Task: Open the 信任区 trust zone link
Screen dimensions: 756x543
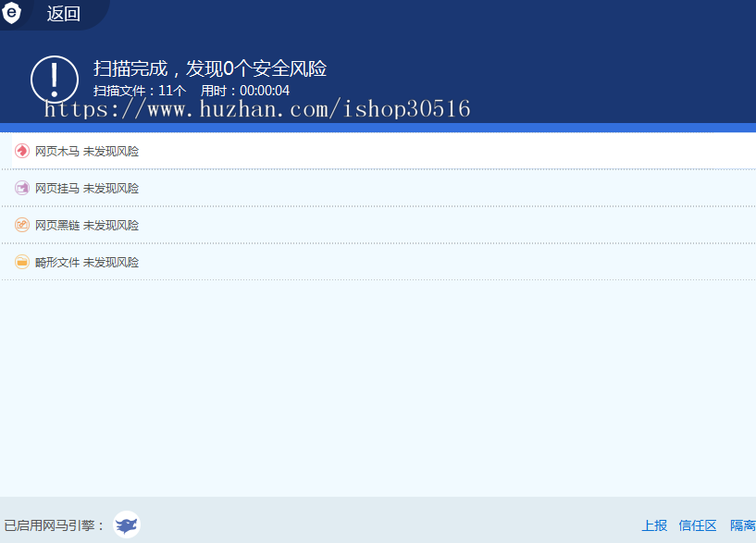Action: coord(698,525)
